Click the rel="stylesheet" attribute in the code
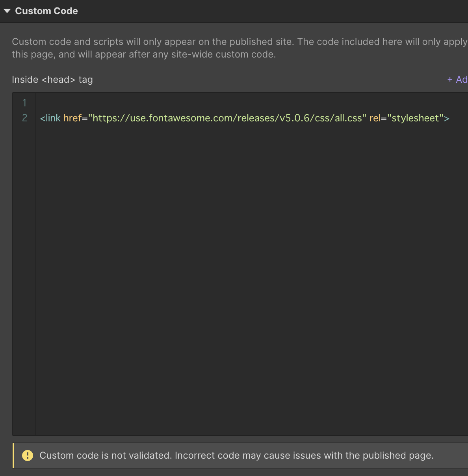 (x=407, y=118)
